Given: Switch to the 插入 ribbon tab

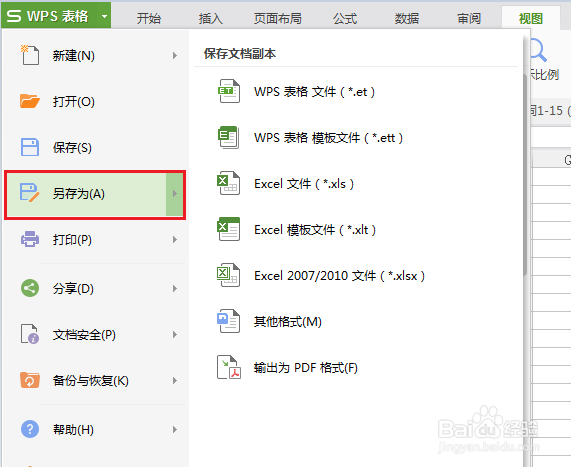Looking at the screenshot, I should [x=210, y=18].
